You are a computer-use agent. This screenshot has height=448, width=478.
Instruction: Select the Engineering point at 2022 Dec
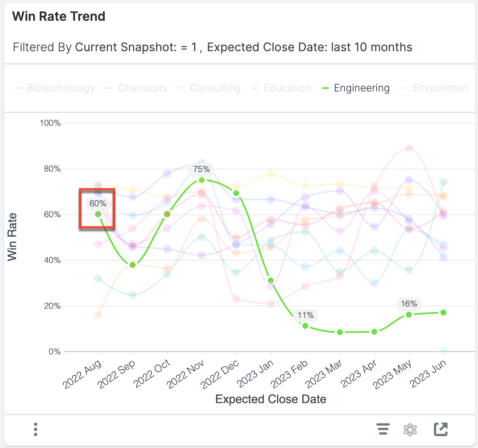pyautogui.click(x=236, y=193)
